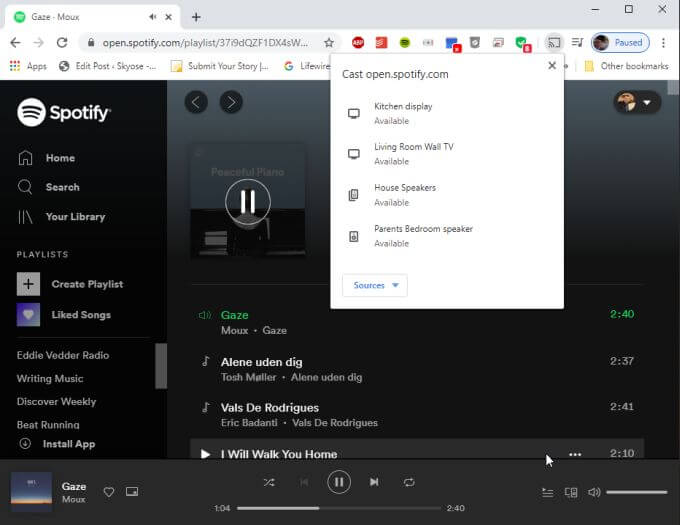Click the artist link Tosh Møller

248,377
